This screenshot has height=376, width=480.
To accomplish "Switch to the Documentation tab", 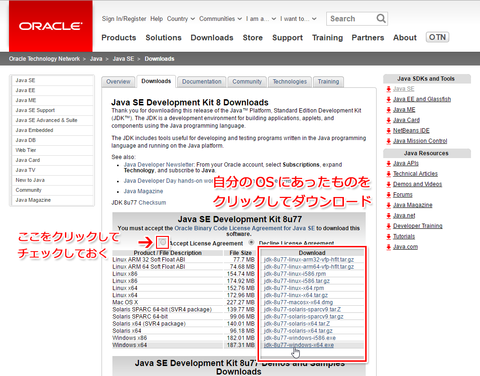I will pyautogui.click(x=202, y=82).
